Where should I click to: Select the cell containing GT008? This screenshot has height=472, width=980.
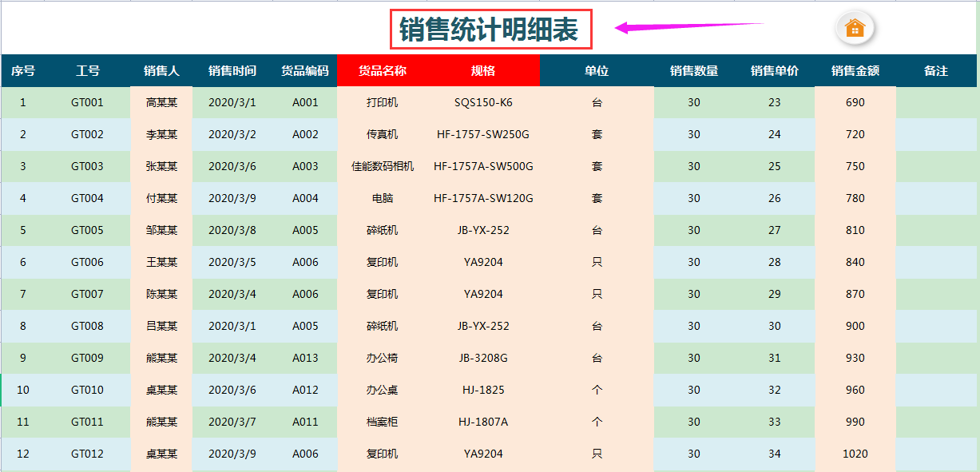click(x=88, y=326)
